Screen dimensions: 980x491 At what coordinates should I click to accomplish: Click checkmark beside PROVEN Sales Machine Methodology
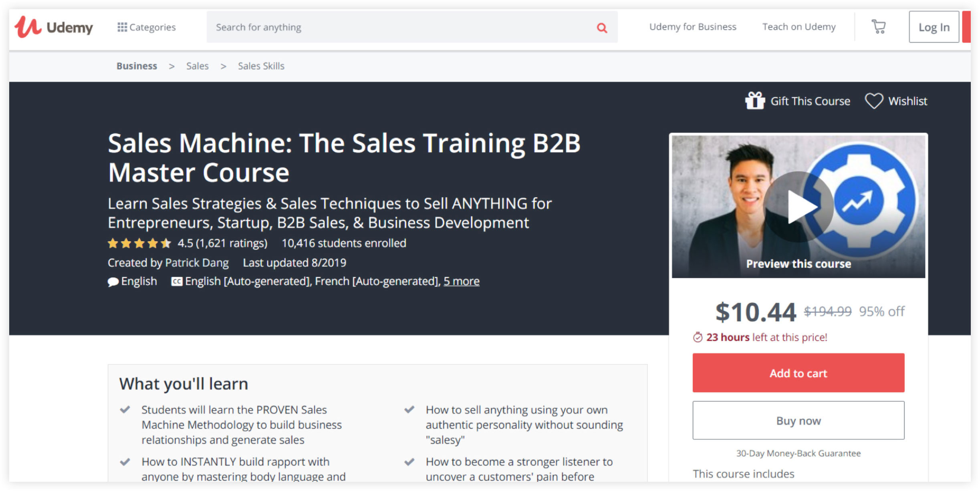125,410
